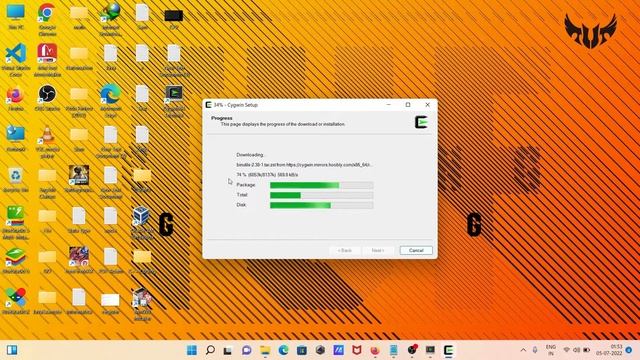Image resolution: width=640 pixels, height=360 pixels.
Task: Open ENG IN language switcher
Action: coord(551,350)
